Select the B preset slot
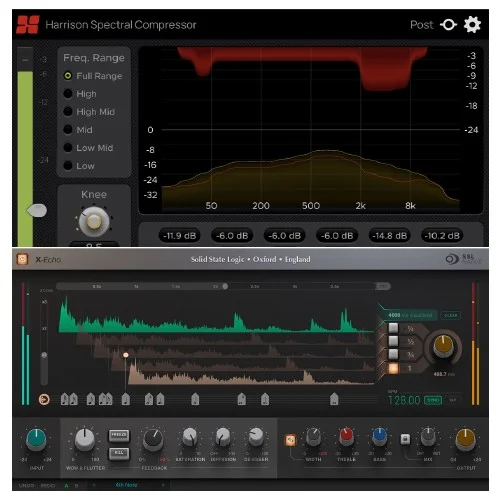The image size is (500, 500). (x=77, y=485)
